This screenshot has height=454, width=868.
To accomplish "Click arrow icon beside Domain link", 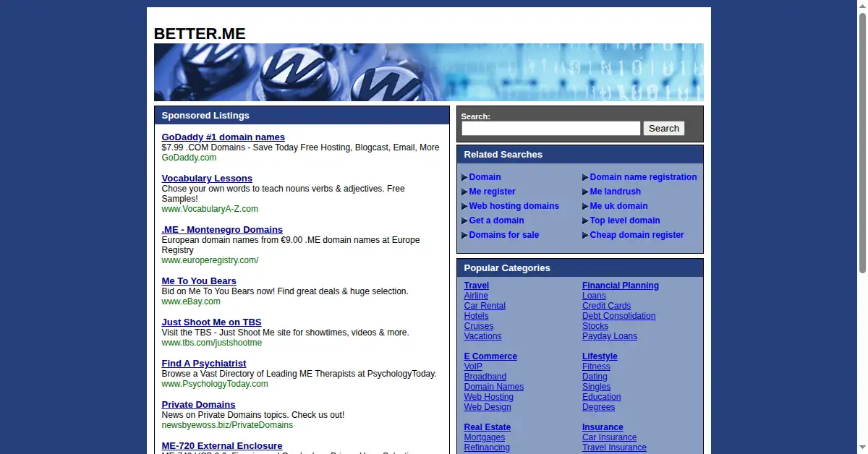I will [x=464, y=177].
